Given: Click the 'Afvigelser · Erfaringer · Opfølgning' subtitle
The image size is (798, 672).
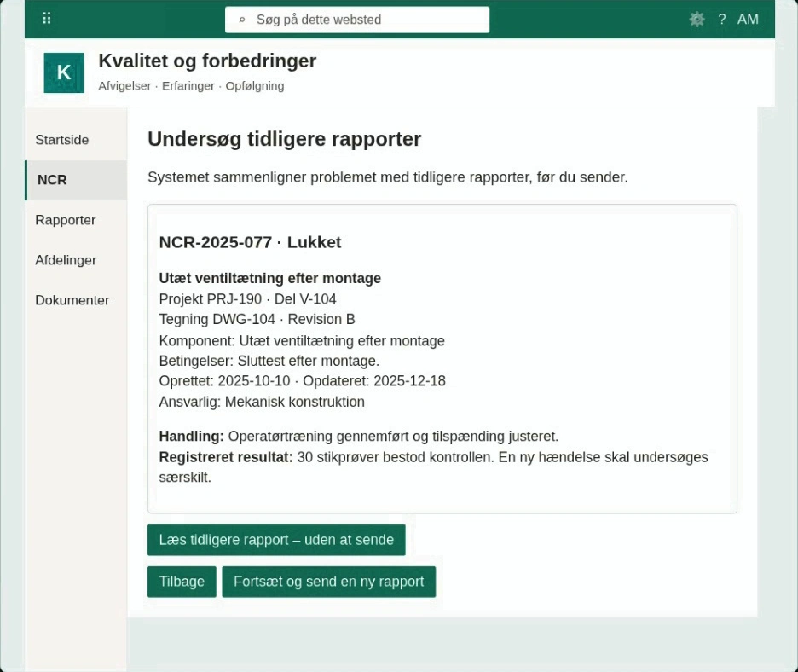Looking at the screenshot, I should [x=191, y=86].
